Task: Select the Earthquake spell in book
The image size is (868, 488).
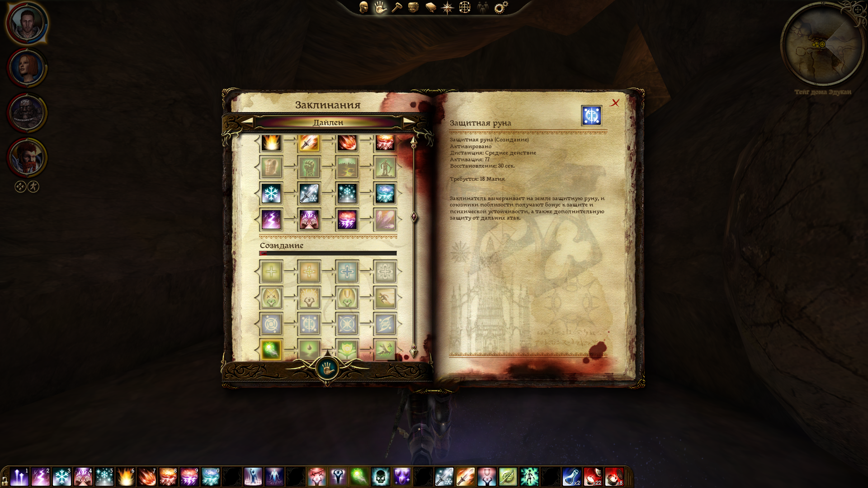Action: pyautogui.click(x=347, y=167)
